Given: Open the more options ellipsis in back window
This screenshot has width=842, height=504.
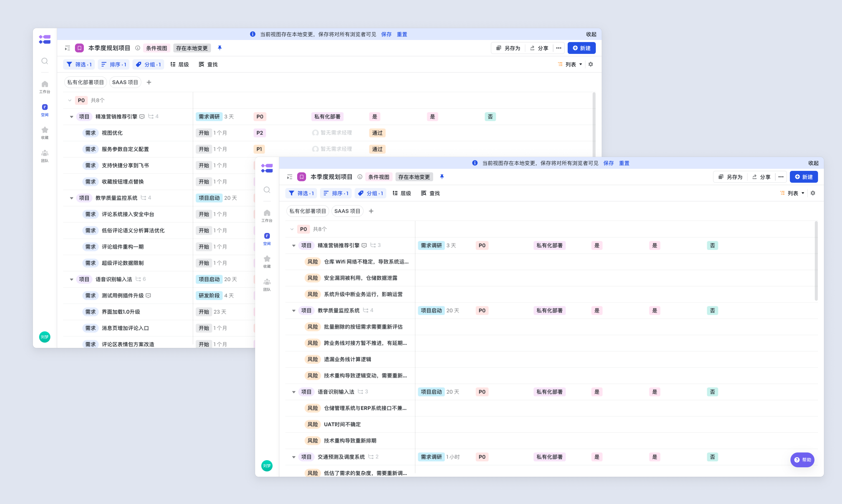Looking at the screenshot, I should point(559,48).
